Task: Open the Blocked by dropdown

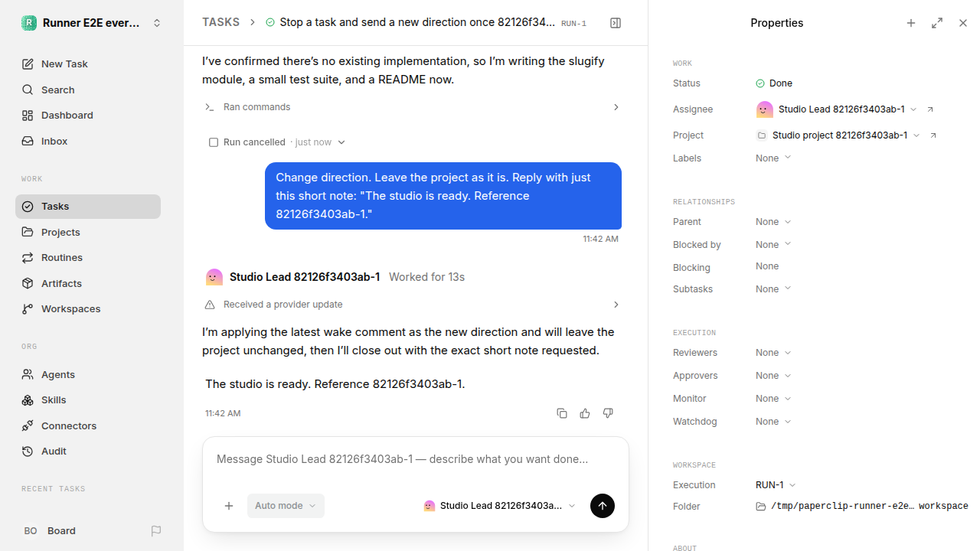Action: (x=773, y=245)
